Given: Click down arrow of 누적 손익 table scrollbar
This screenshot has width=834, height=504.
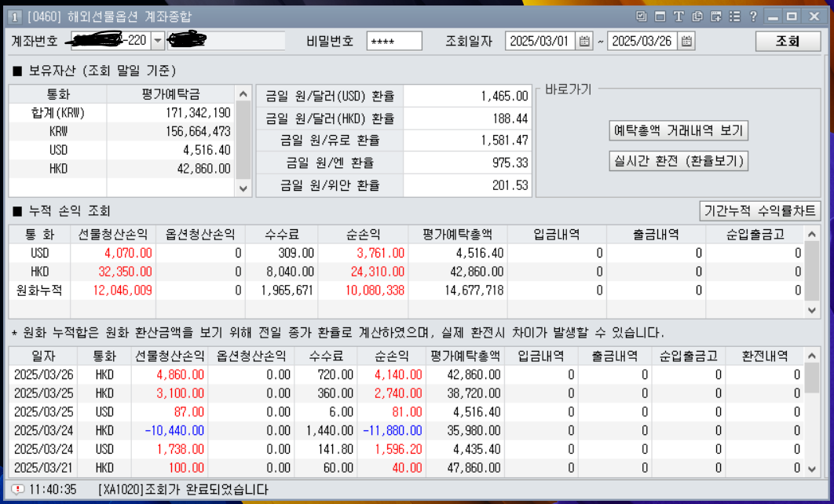Looking at the screenshot, I should (812, 310).
